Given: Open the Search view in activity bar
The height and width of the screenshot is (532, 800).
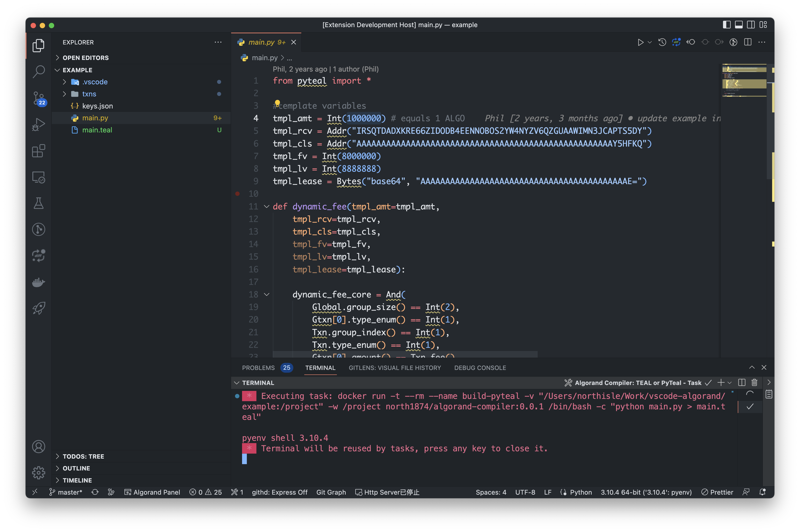Looking at the screenshot, I should coord(38,72).
